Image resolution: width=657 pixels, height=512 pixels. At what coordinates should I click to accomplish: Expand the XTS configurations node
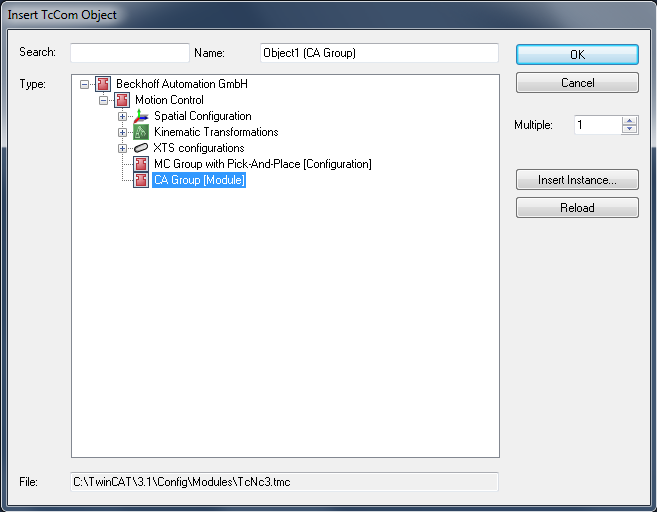122,148
